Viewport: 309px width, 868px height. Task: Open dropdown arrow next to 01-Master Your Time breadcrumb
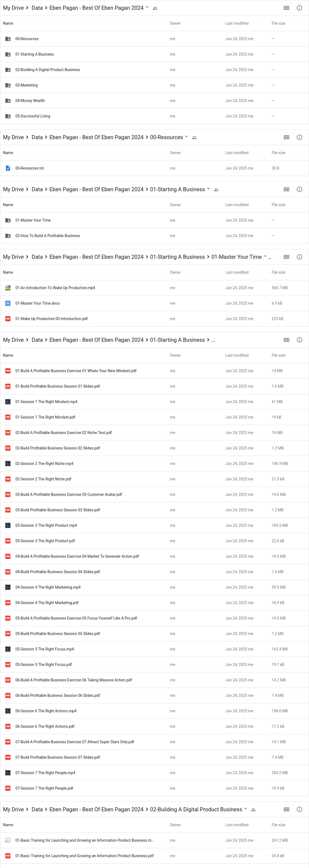tap(265, 256)
